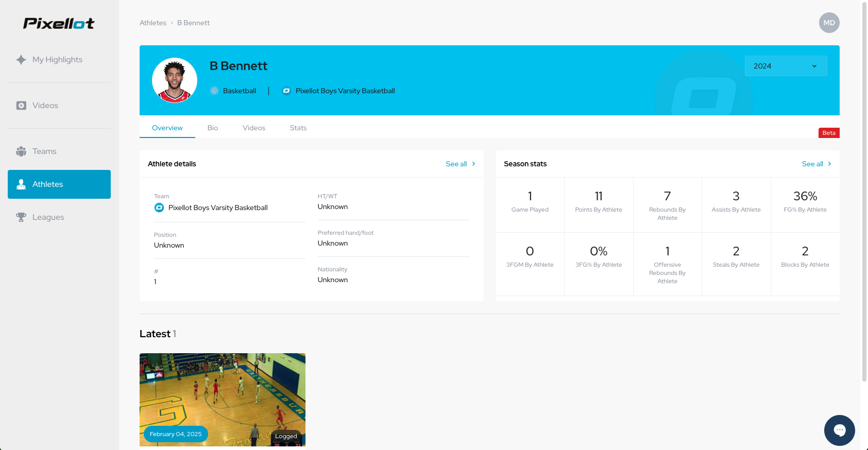The width and height of the screenshot is (868, 450).
Task: Click the Position Unknown field
Action: [x=230, y=240]
